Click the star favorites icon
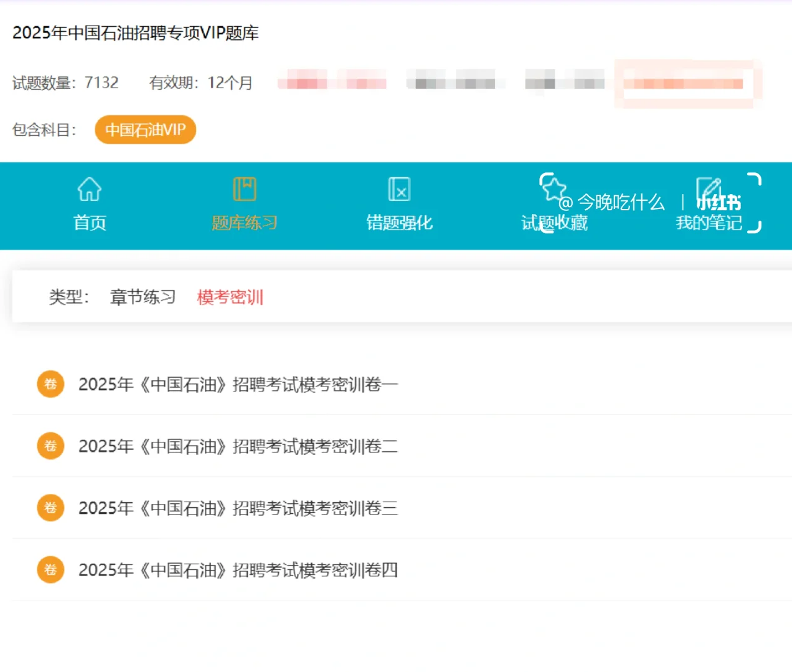 [x=553, y=188]
